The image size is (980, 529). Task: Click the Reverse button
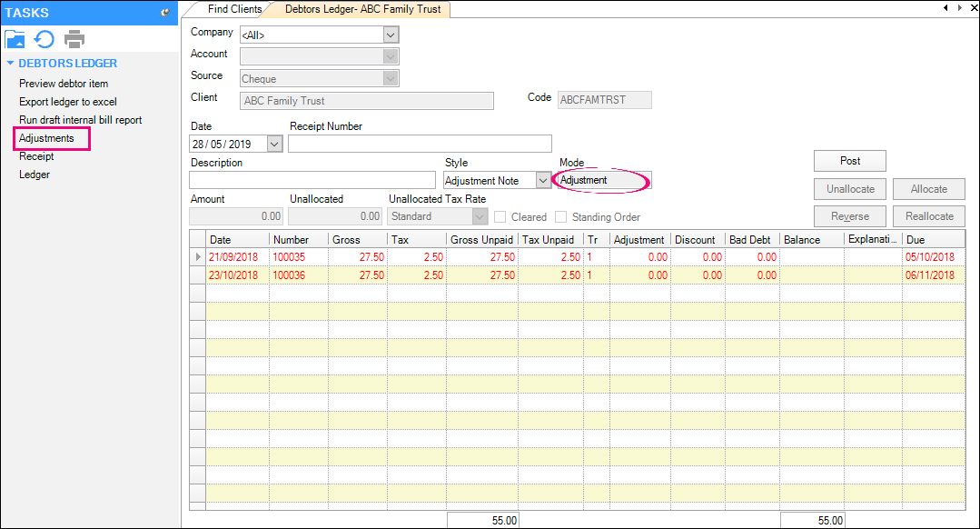849,216
